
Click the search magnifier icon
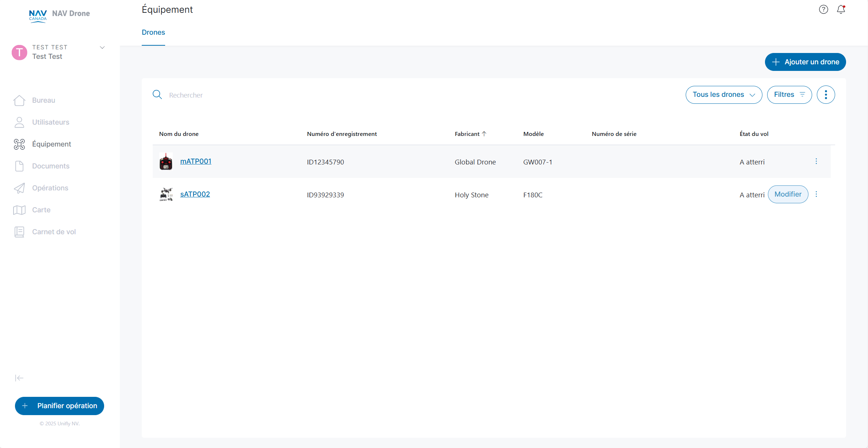[x=157, y=95]
